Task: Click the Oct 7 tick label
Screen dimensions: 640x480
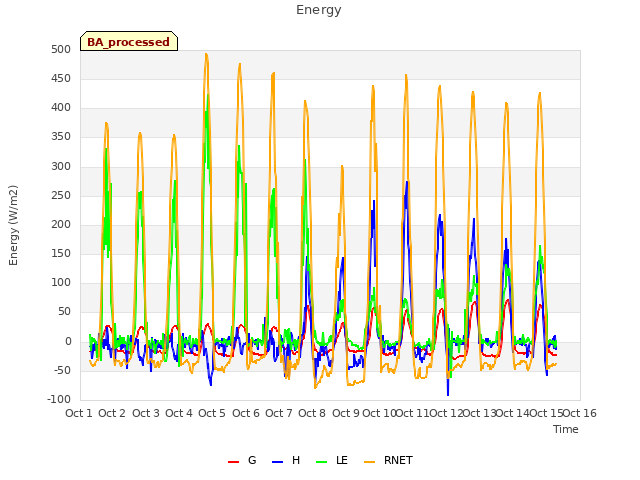Action: coord(279,413)
